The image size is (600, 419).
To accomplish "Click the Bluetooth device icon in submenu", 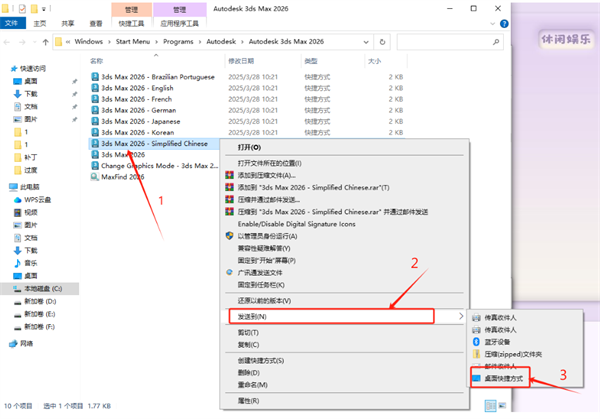I will point(475,340).
